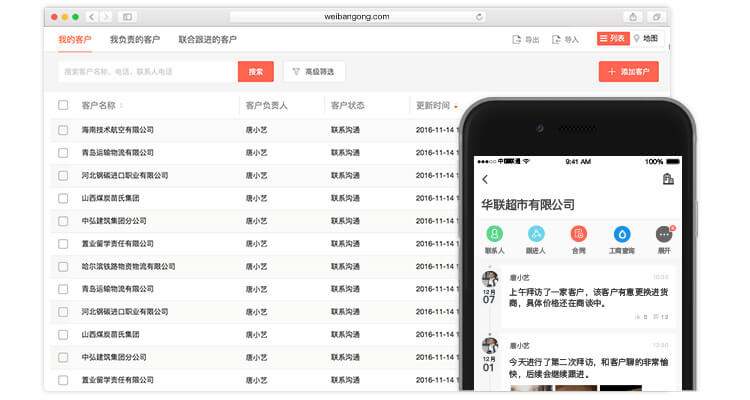Check the box for 海南技术航空有限公司
This screenshot has width=750, height=400.
pyautogui.click(x=63, y=130)
